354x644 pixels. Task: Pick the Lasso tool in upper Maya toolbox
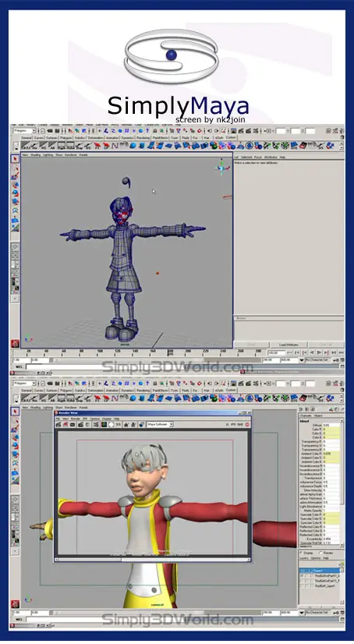click(x=15, y=166)
